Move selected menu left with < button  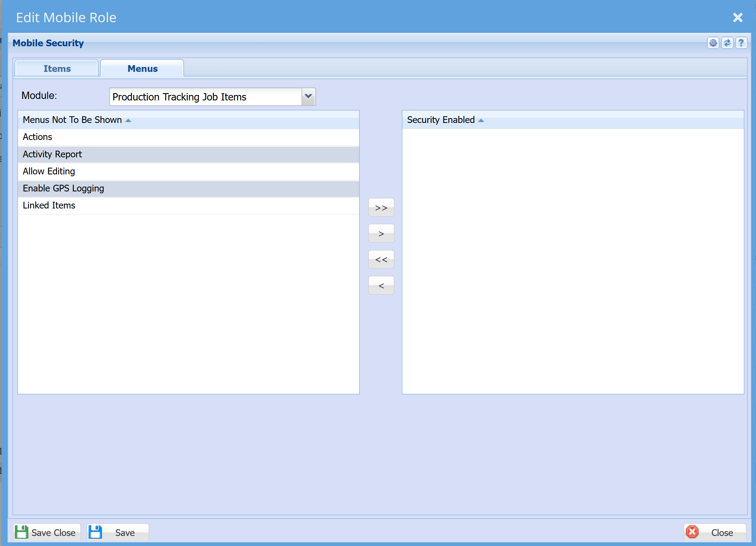pyautogui.click(x=381, y=285)
